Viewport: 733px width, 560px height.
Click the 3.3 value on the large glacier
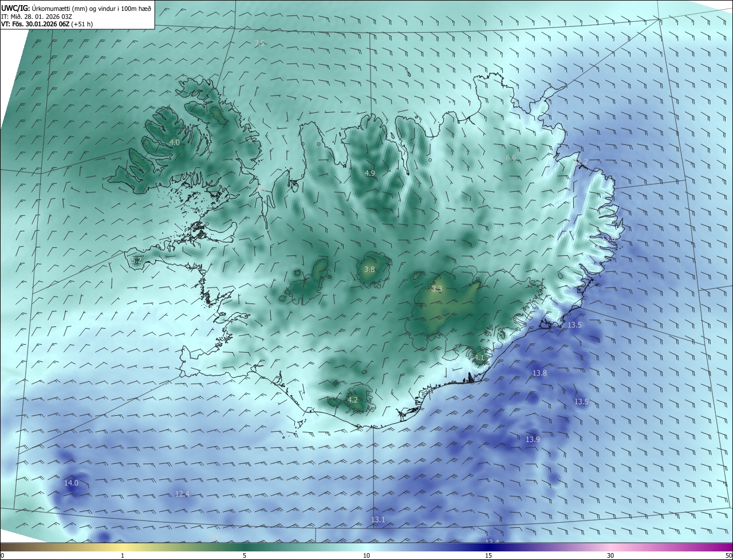(x=437, y=289)
